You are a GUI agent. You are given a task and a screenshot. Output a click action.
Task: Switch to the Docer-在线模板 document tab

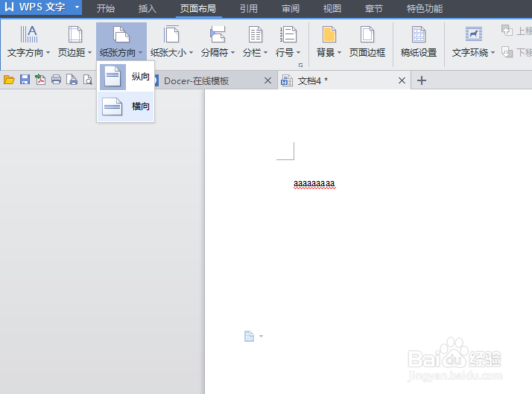pyautogui.click(x=216, y=80)
